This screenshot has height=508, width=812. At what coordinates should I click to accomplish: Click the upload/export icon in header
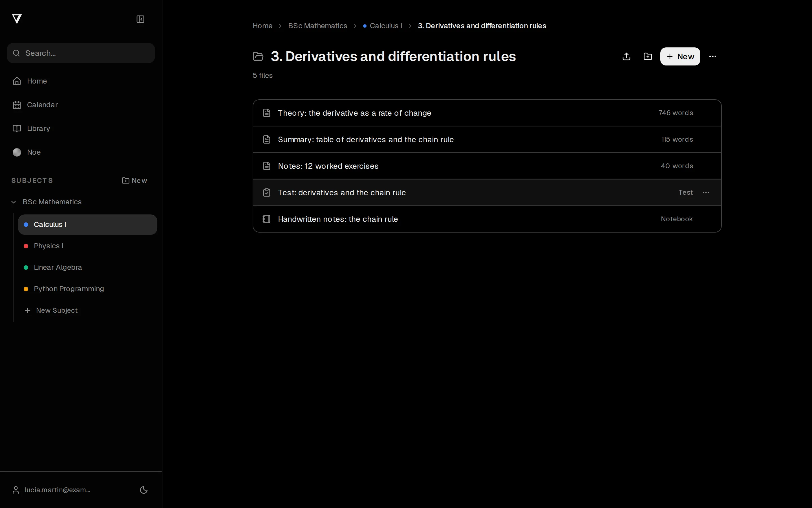point(626,56)
